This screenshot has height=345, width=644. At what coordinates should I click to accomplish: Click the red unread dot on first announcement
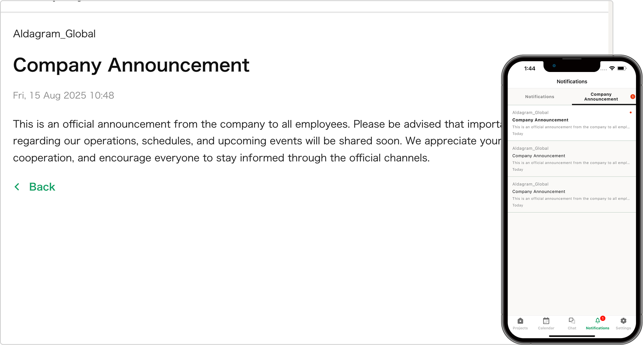click(x=631, y=113)
